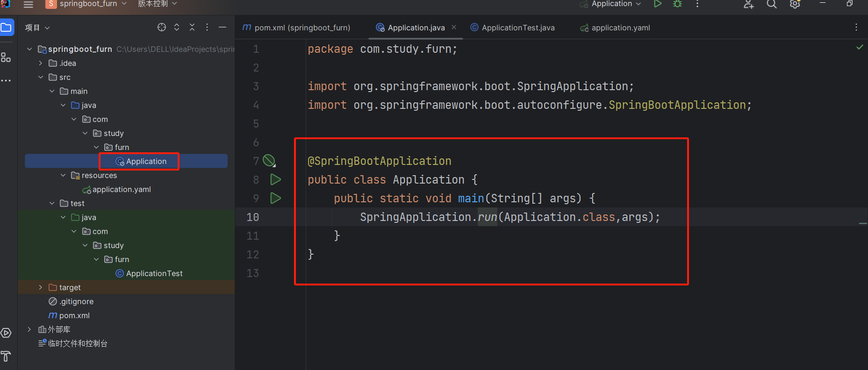The image size is (868, 370).
Task: Select the Application class in project tree
Action: tap(141, 161)
